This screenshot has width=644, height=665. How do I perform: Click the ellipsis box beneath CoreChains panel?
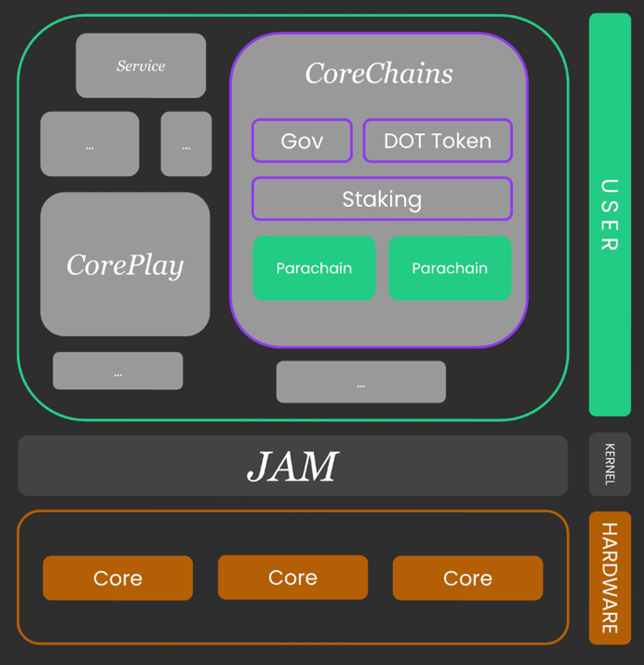(361, 382)
